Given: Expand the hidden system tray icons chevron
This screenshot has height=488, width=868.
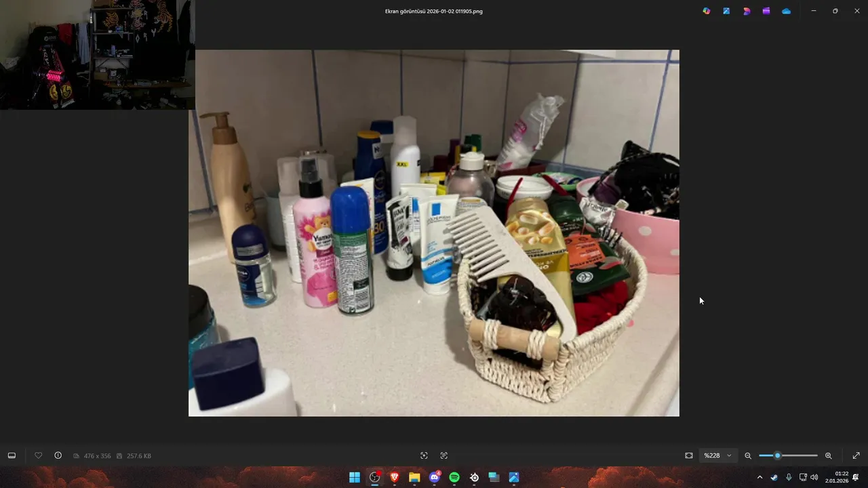Looking at the screenshot, I should point(759,477).
